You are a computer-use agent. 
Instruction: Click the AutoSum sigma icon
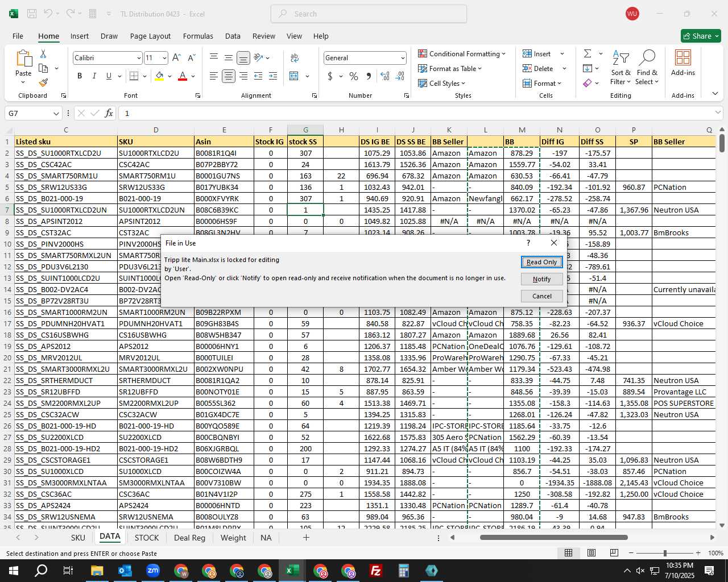(588, 53)
